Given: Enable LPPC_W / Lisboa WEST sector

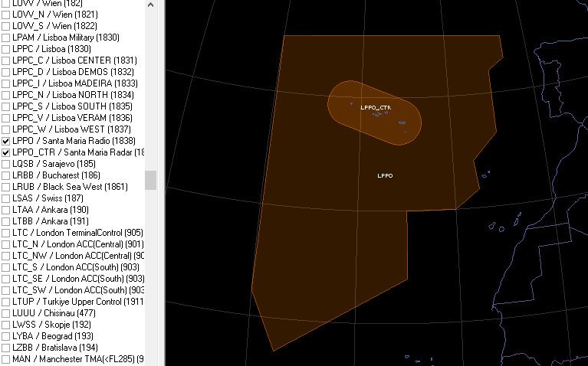Looking at the screenshot, I should coord(6,129).
